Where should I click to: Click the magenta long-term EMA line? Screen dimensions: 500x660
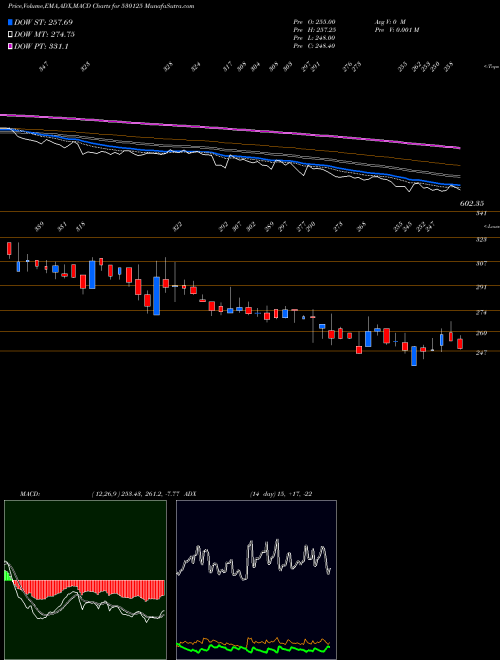pyautogui.click(x=230, y=128)
